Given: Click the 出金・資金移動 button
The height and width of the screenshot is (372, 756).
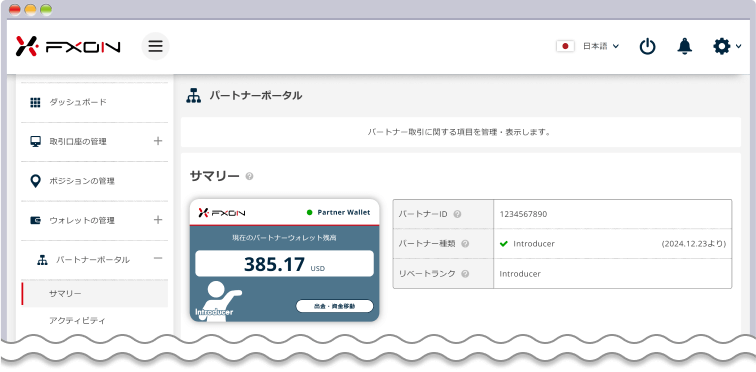Looking at the screenshot, I should point(335,306).
